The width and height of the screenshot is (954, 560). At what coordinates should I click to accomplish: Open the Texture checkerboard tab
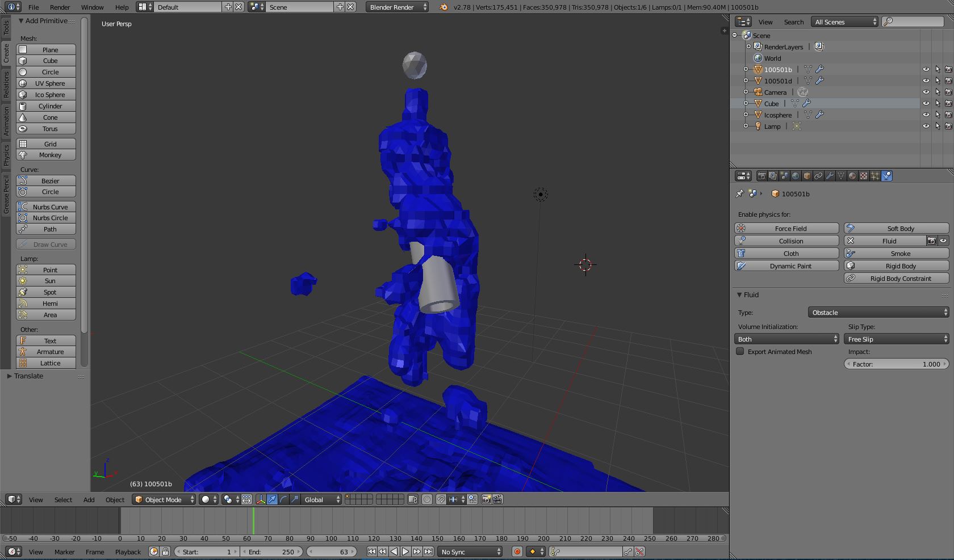864,176
